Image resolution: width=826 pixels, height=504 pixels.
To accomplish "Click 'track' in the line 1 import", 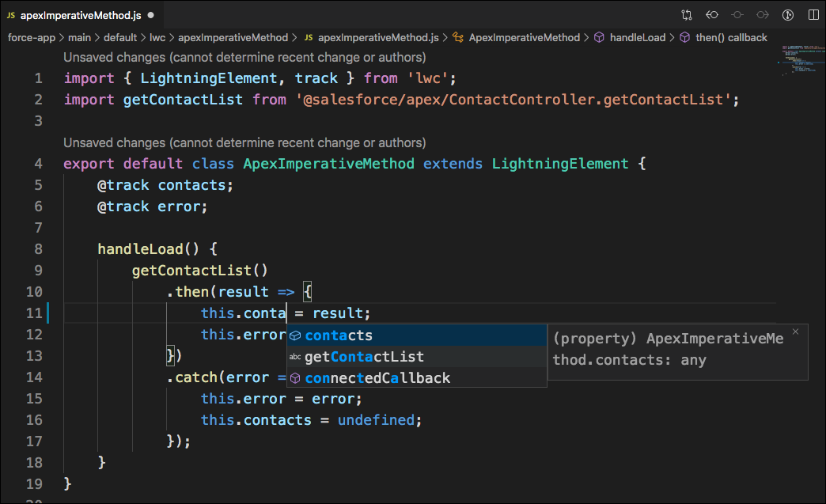I will point(316,78).
